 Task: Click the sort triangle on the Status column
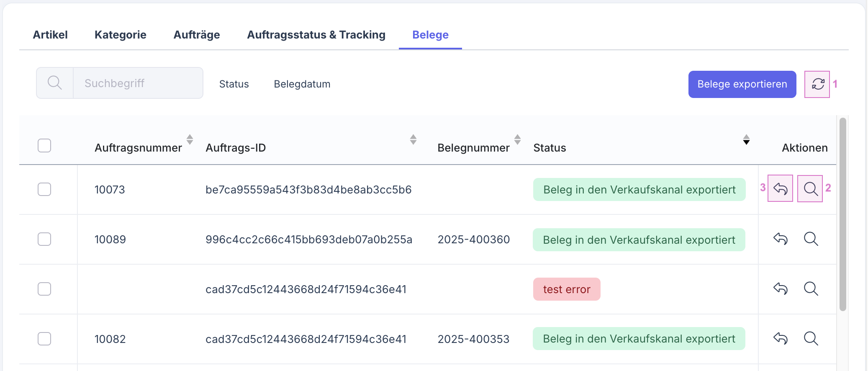coord(747,142)
